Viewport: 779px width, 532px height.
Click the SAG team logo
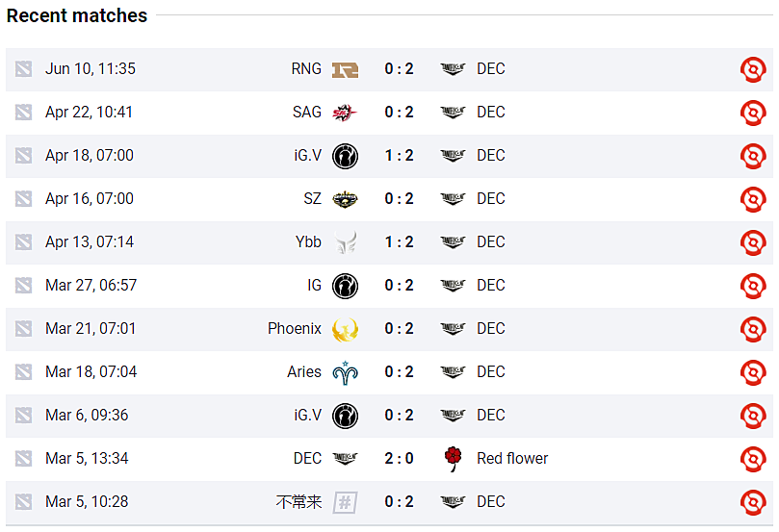pos(345,114)
